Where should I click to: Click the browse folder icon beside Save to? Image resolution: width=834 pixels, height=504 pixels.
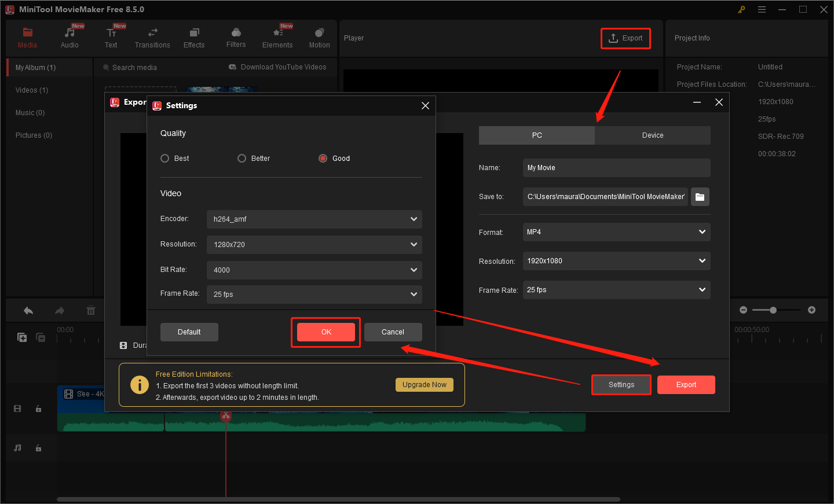click(x=700, y=197)
